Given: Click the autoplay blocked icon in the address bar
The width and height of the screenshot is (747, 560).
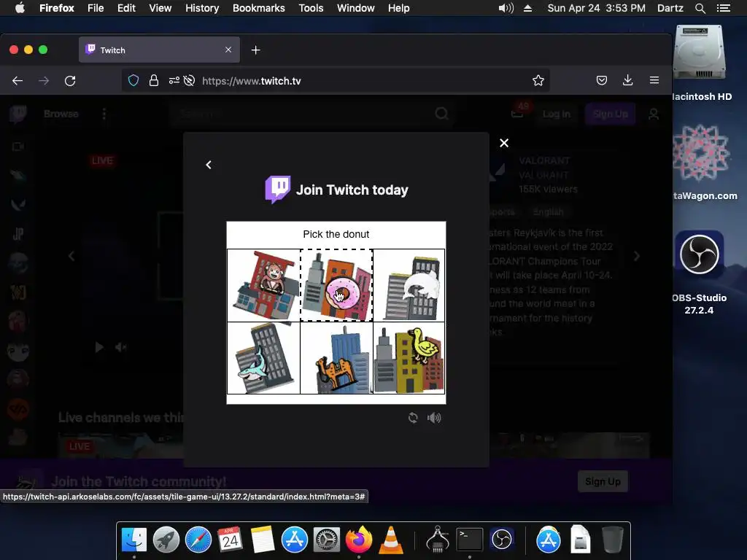Looking at the screenshot, I should pos(189,80).
